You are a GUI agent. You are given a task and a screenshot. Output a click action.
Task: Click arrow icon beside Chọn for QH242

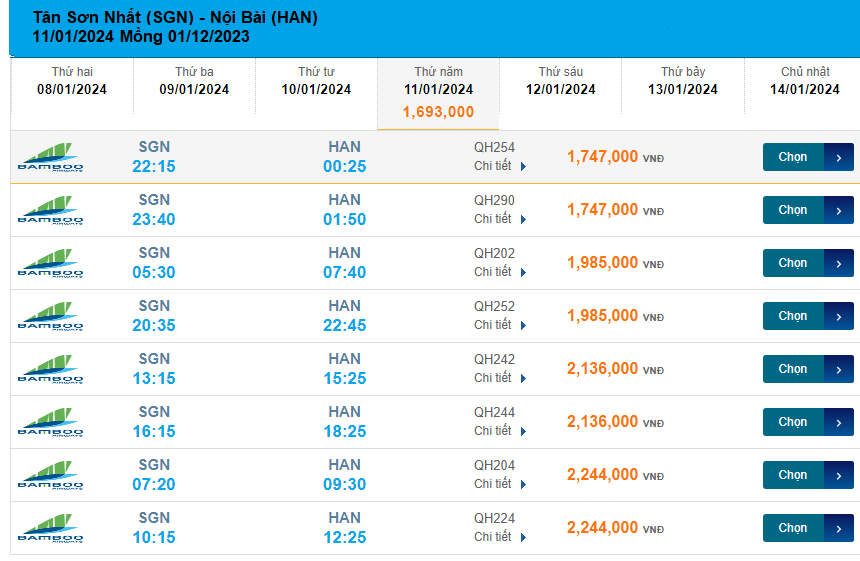(838, 369)
